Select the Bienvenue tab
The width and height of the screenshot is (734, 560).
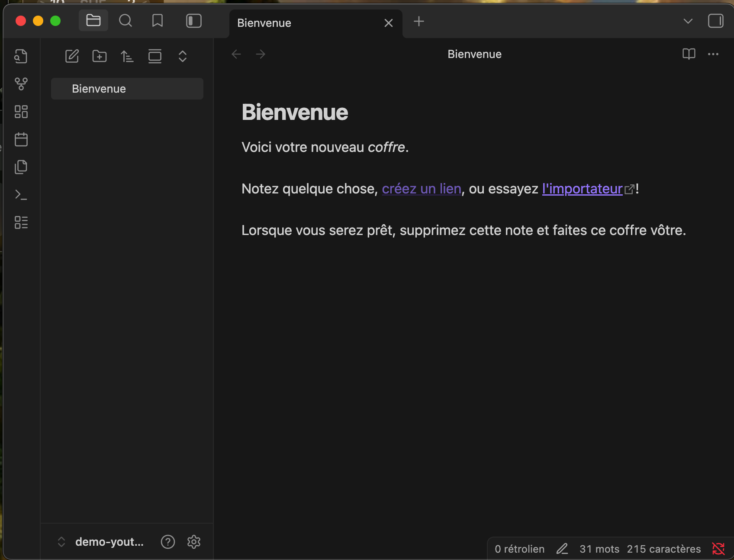coord(303,23)
